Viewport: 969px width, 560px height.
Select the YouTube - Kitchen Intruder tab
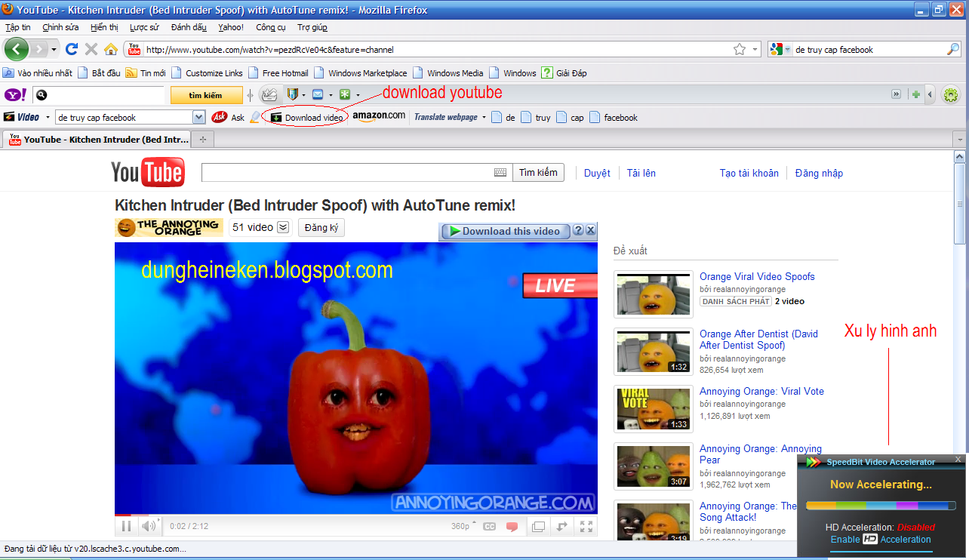98,140
